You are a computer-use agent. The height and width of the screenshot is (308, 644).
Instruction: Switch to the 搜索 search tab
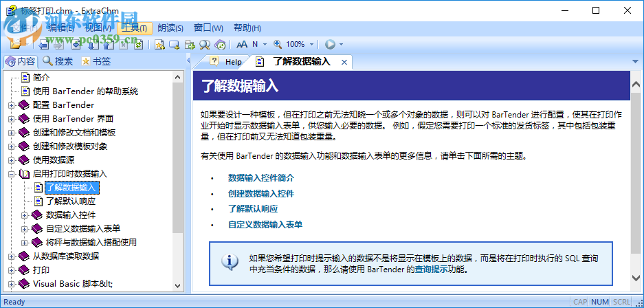click(x=58, y=62)
